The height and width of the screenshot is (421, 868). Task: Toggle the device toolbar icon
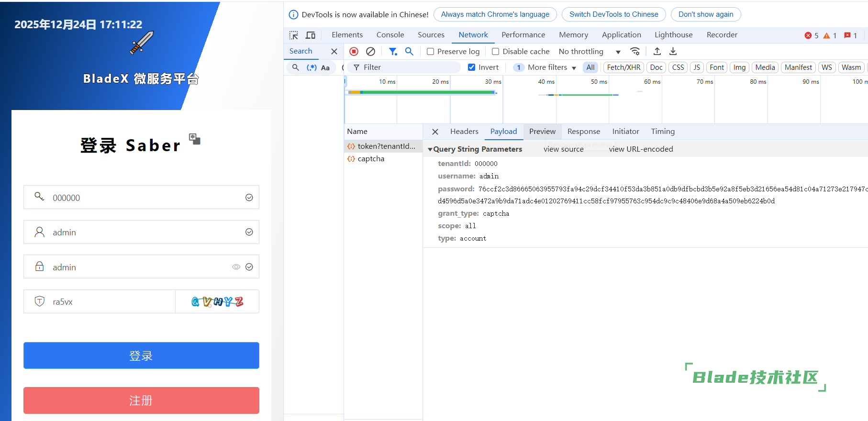[311, 35]
